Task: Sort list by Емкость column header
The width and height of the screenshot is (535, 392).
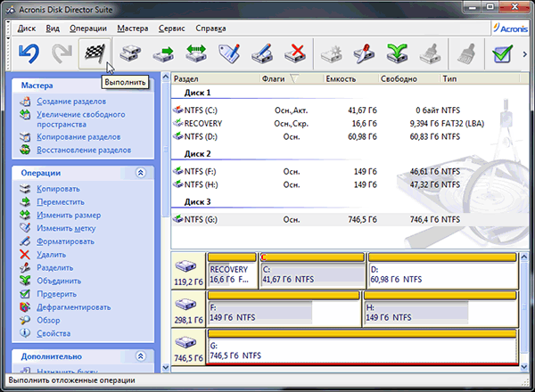Action: (350, 78)
